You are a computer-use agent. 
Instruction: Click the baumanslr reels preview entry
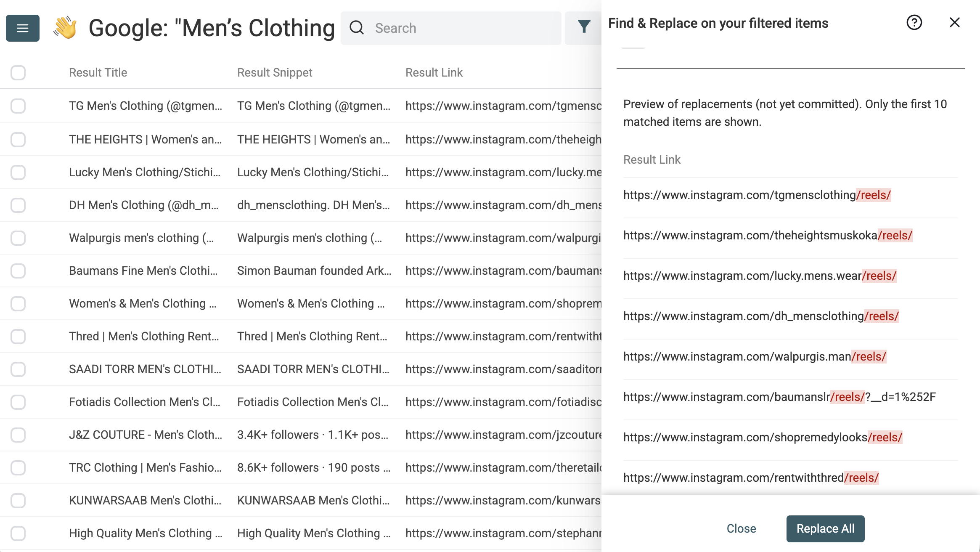[779, 397]
